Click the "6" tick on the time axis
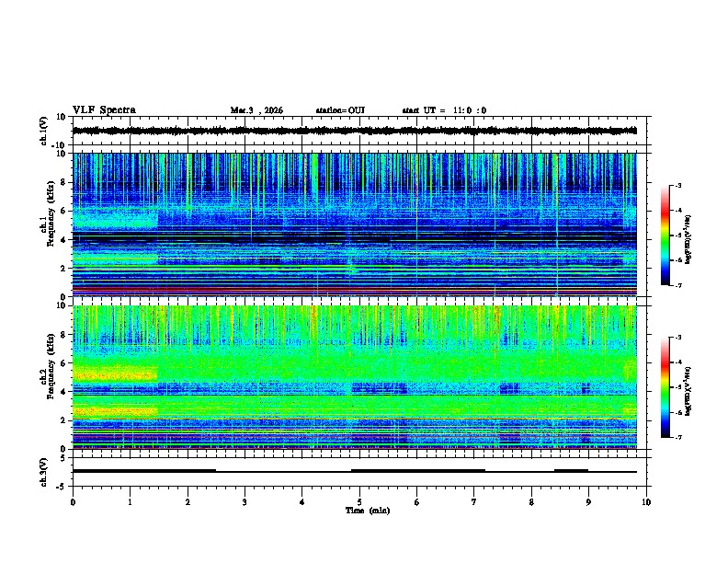 tap(417, 502)
